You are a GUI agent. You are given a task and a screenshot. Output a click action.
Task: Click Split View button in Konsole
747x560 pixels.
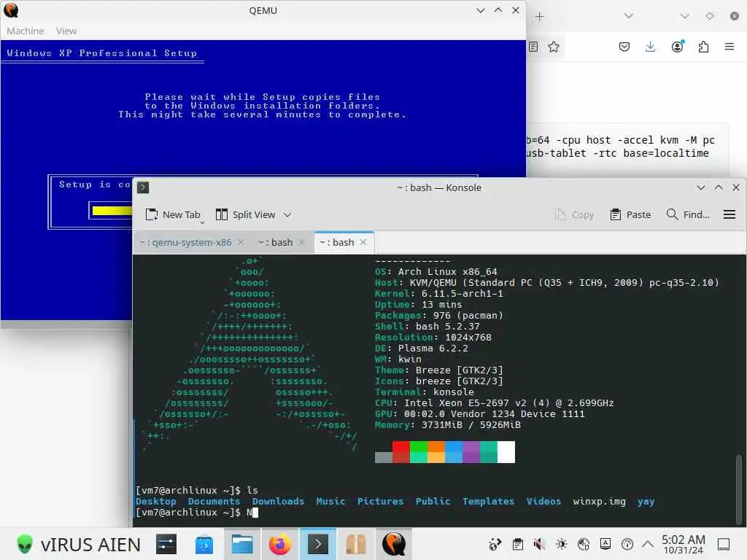point(245,215)
